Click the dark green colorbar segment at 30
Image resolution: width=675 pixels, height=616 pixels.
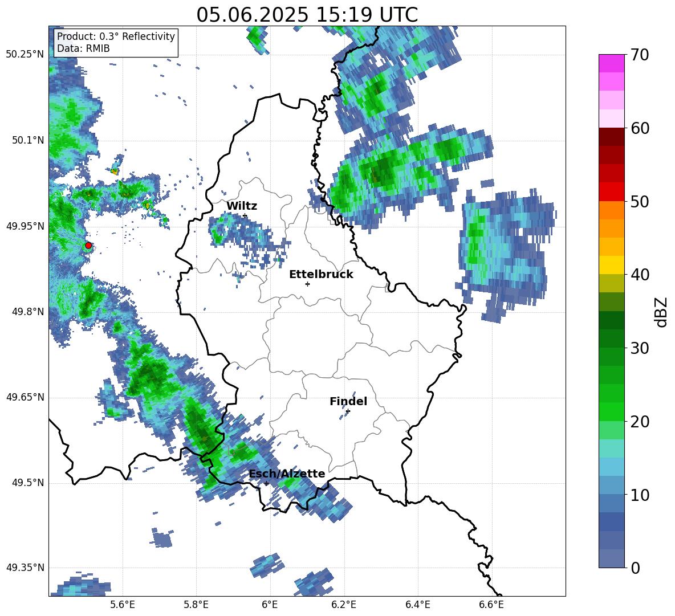click(x=611, y=338)
